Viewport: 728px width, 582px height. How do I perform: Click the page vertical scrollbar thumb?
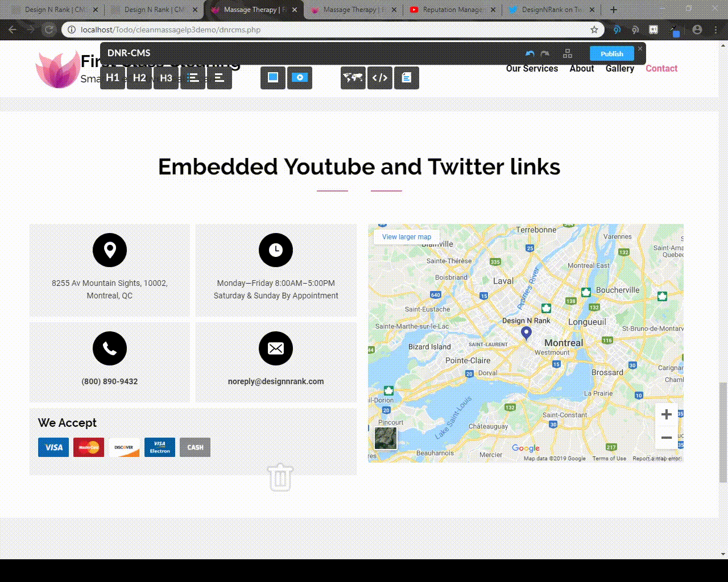[723, 433]
